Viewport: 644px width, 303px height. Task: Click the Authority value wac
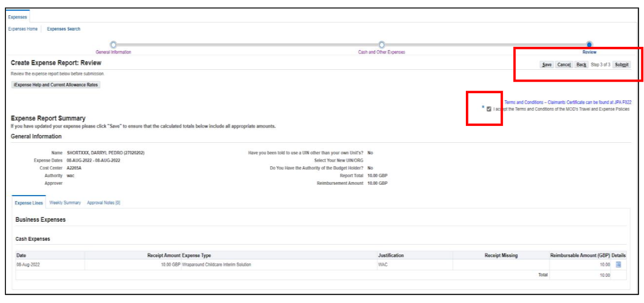point(71,175)
